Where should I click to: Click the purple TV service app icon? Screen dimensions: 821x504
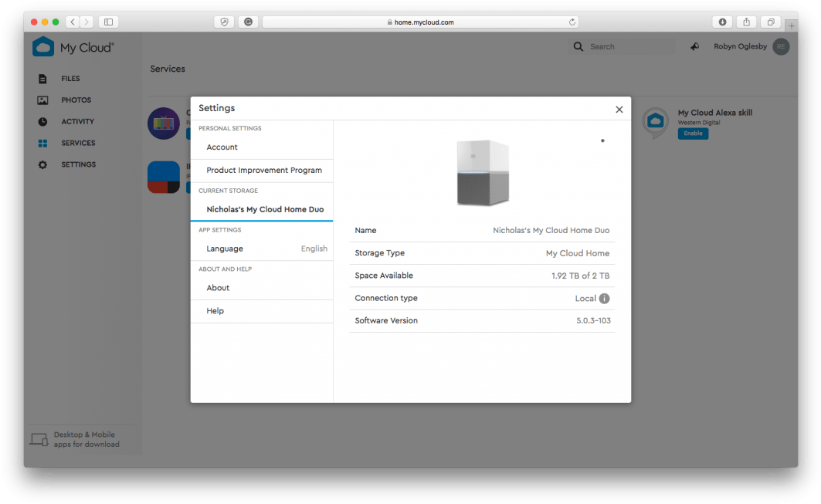164,123
